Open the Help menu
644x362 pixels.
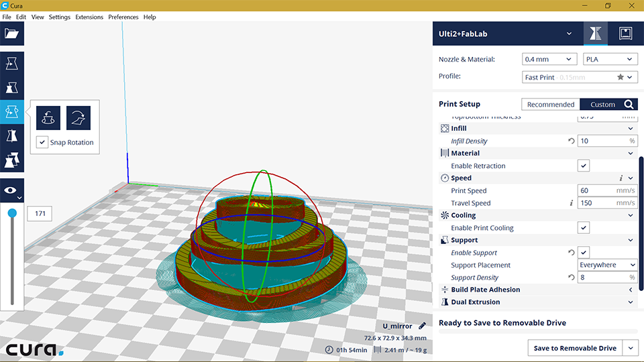click(150, 17)
